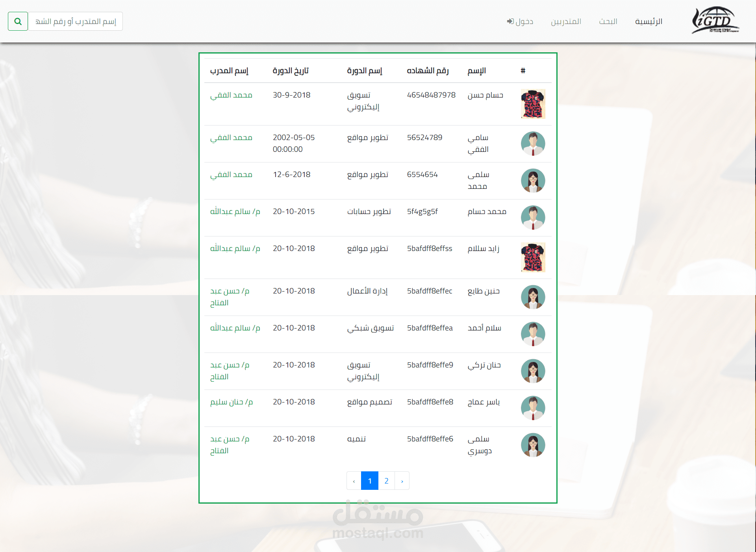Go to previous page arrow in pagination
This screenshot has width=756, height=552.
point(354,481)
